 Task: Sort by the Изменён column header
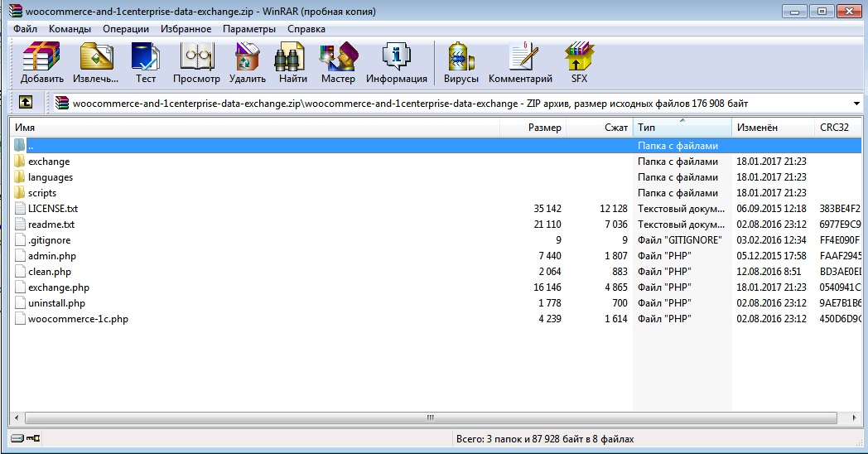click(774, 128)
